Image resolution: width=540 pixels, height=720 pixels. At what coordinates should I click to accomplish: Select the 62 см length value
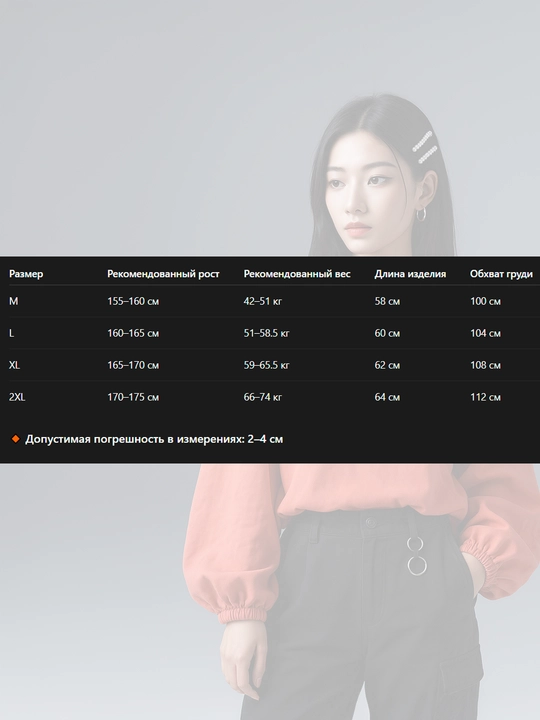pyautogui.click(x=387, y=365)
